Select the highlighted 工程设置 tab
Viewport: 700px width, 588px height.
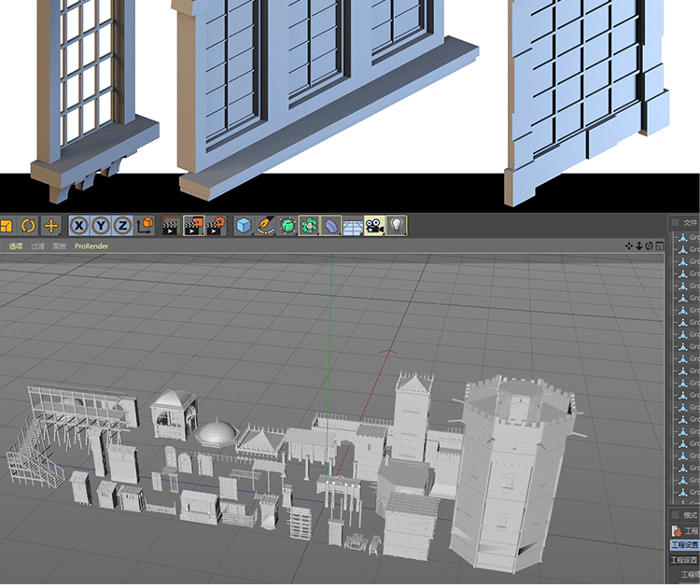pos(684,545)
